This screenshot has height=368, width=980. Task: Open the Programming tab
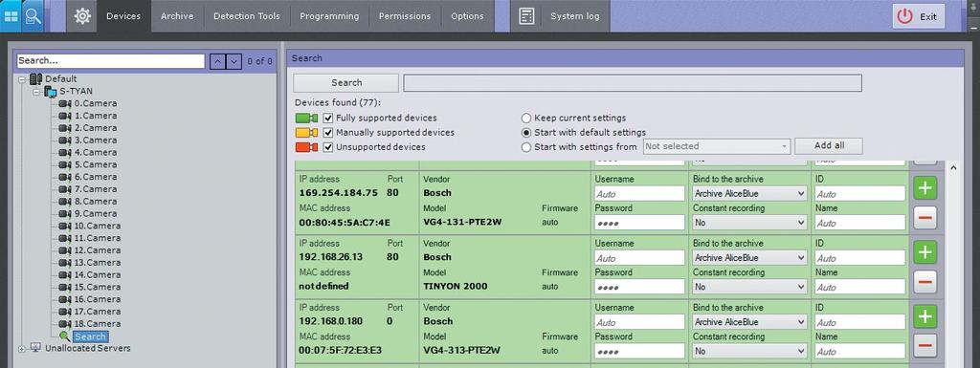tap(329, 16)
